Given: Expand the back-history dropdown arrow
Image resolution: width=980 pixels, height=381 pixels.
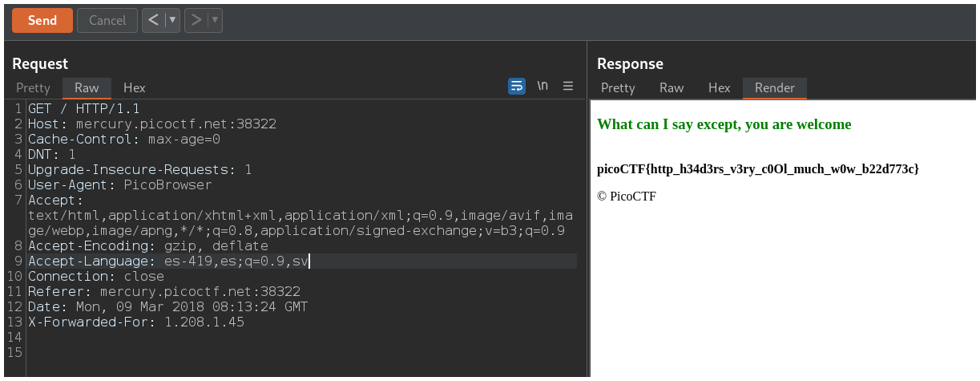Looking at the screenshot, I should pyautogui.click(x=171, y=20).
